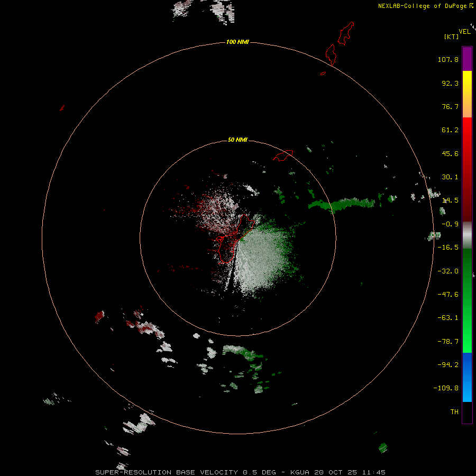This screenshot has height=476, width=476.
Task: Click the 50 NMI range ring label
Action: pos(237,140)
